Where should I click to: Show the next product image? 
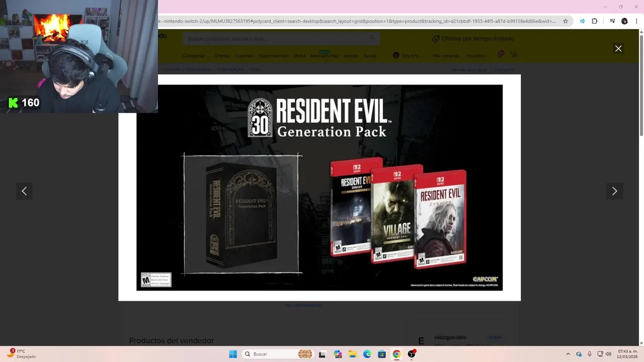(614, 191)
